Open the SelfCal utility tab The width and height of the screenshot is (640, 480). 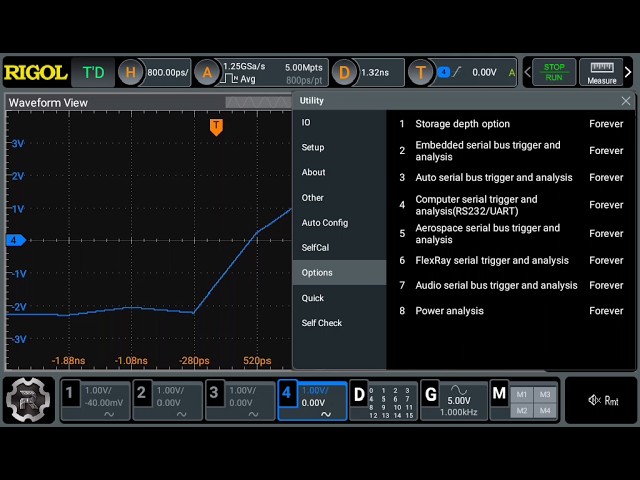click(x=340, y=247)
